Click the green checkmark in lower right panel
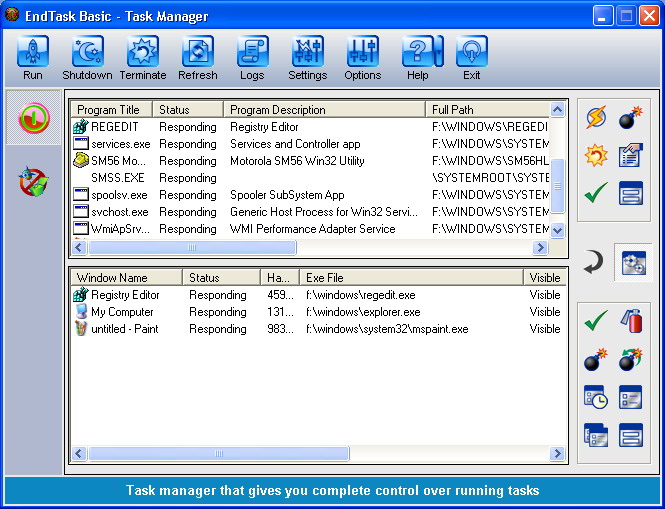The image size is (665, 509). 596,321
